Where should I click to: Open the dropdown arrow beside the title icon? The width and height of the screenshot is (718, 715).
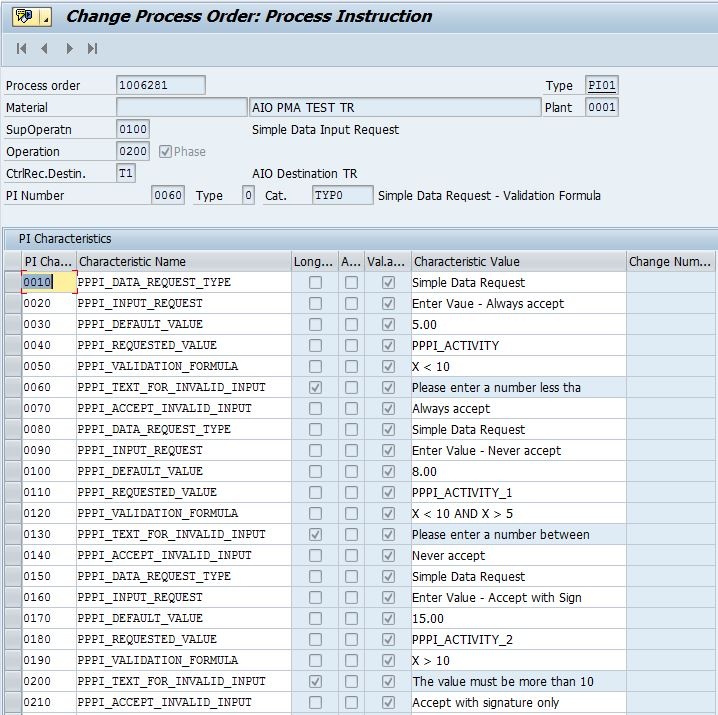(45, 17)
